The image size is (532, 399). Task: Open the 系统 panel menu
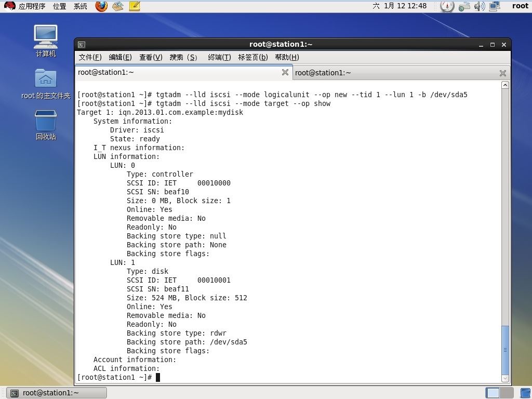click(x=81, y=6)
